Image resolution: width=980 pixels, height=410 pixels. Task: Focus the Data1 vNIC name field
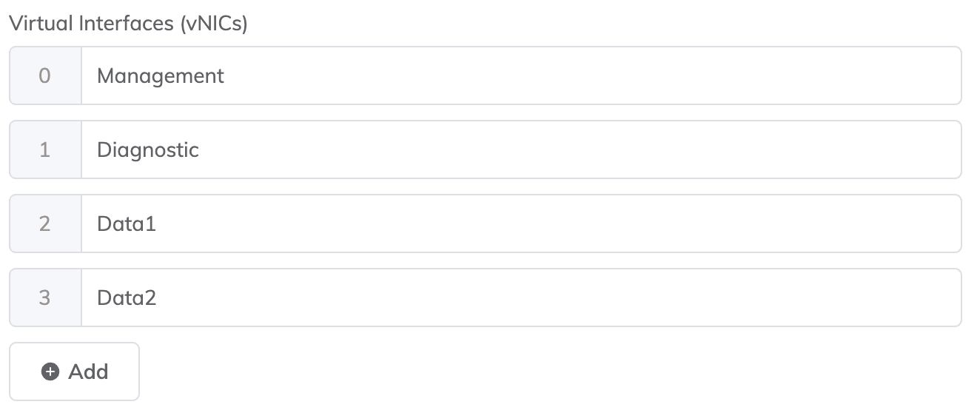tap(520, 224)
